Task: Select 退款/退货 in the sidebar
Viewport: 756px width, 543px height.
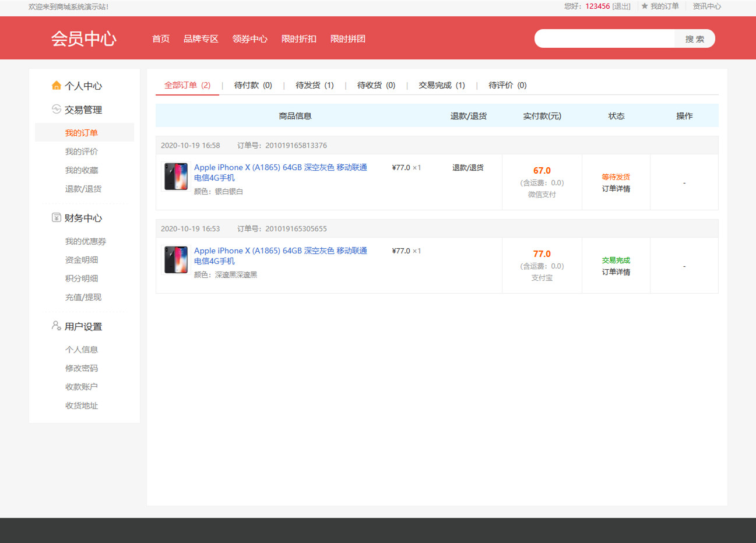Action: [x=83, y=189]
